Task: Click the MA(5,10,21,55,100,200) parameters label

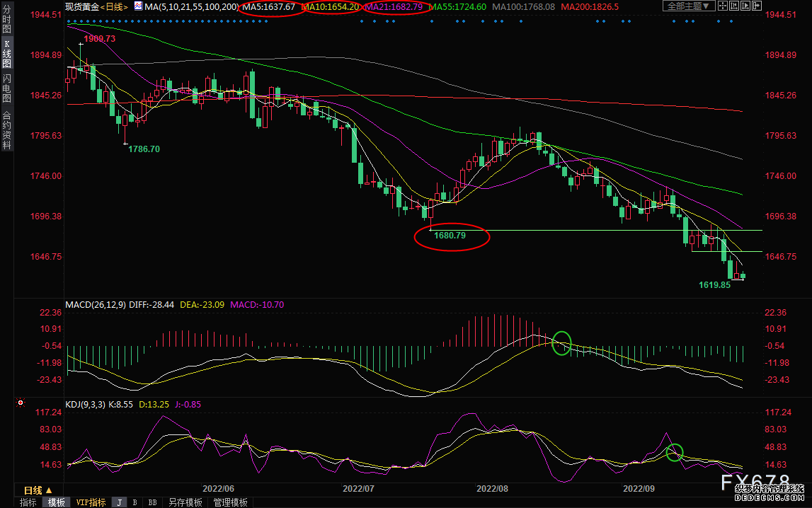Action: (x=192, y=7)
